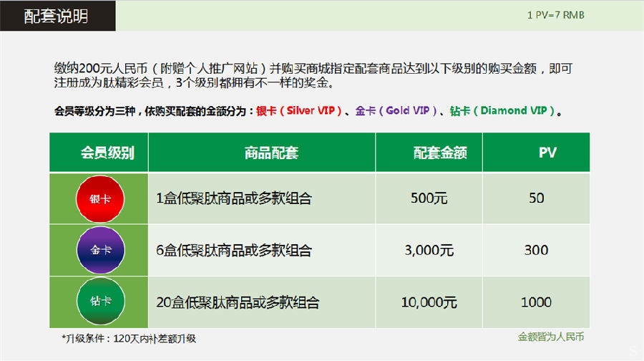The width and height of the screenshot is (644, 361).
Task: Click the S watermark in the slide corner
Action: click(x=633, y=350)
